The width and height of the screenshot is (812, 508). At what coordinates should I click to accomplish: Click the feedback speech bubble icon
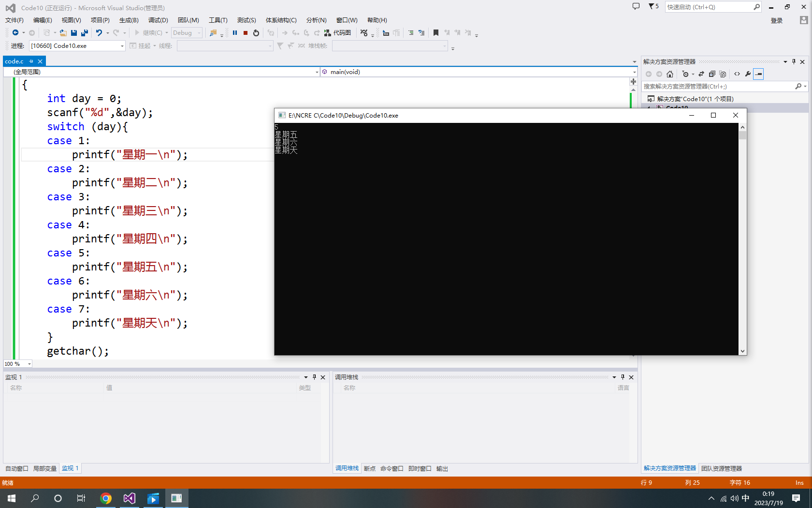[x=636, y=6]
